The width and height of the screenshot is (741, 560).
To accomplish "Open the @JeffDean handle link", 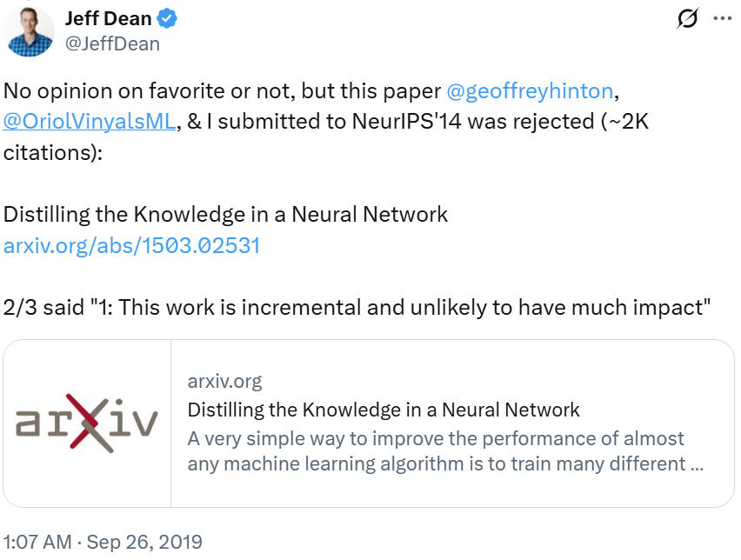I will click(112, 44).
